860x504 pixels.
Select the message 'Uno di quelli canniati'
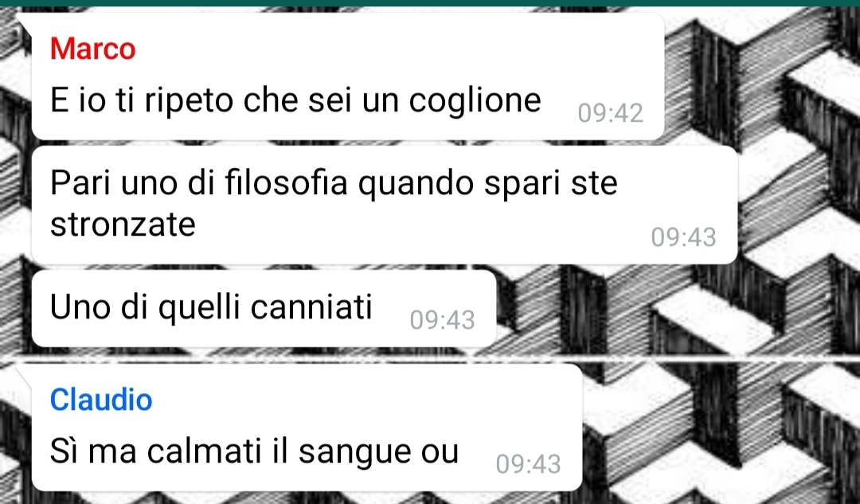pos(264,308)
